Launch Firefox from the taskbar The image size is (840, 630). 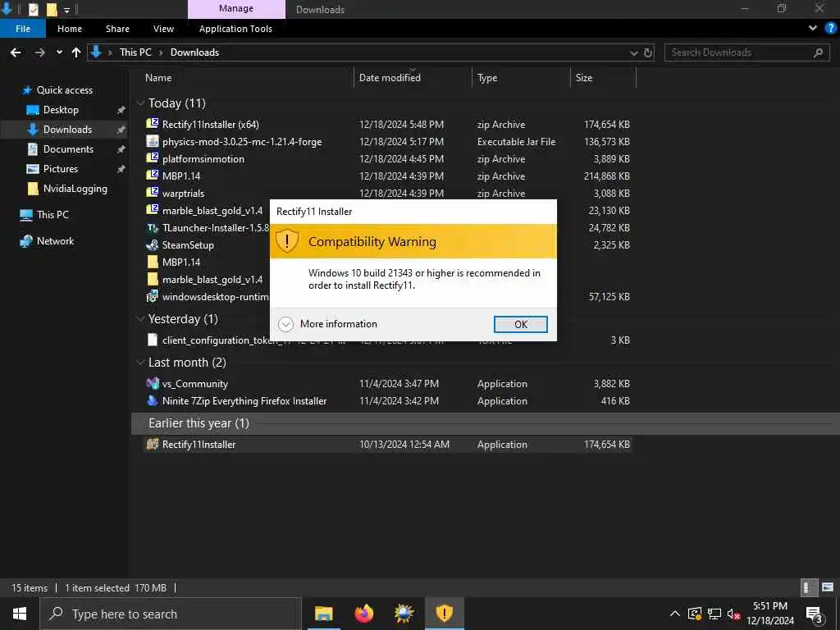363,614
